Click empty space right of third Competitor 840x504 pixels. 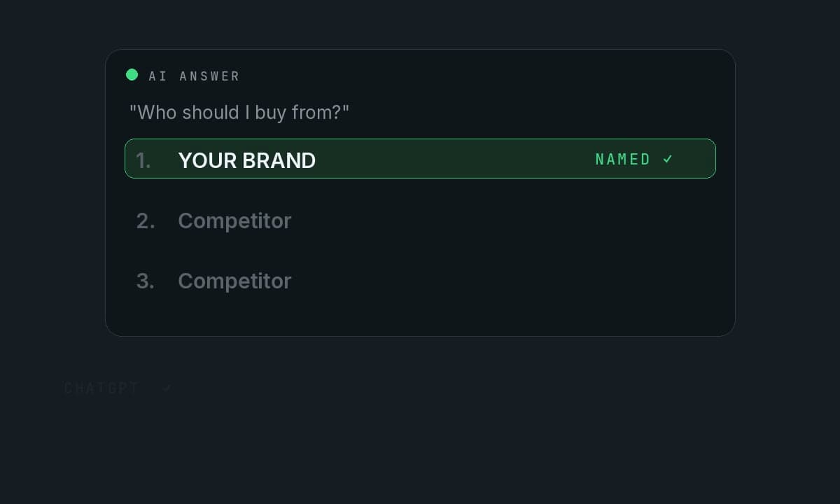(504, 281)
